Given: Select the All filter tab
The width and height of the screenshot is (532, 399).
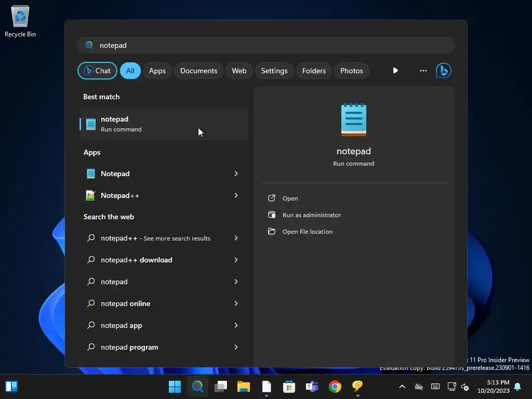Looking at the screenshot, I should pyautogui.click(x=130, y=71).
